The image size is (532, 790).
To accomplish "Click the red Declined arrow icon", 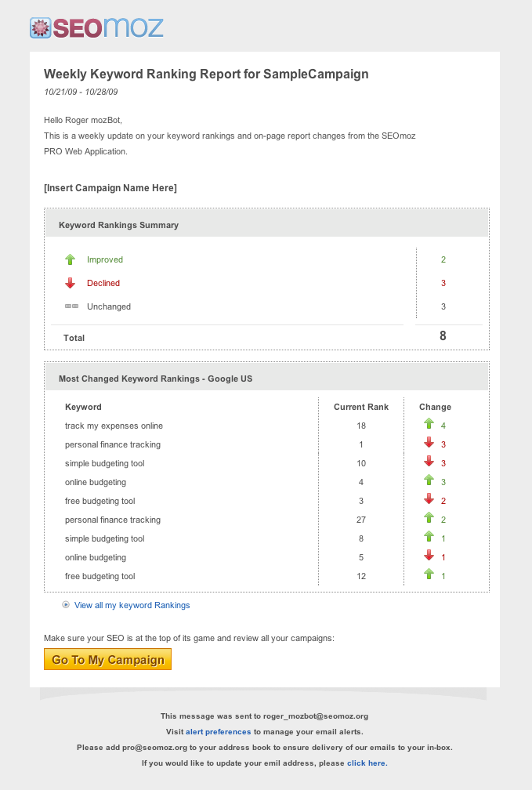I will click(x=71, y=283).
